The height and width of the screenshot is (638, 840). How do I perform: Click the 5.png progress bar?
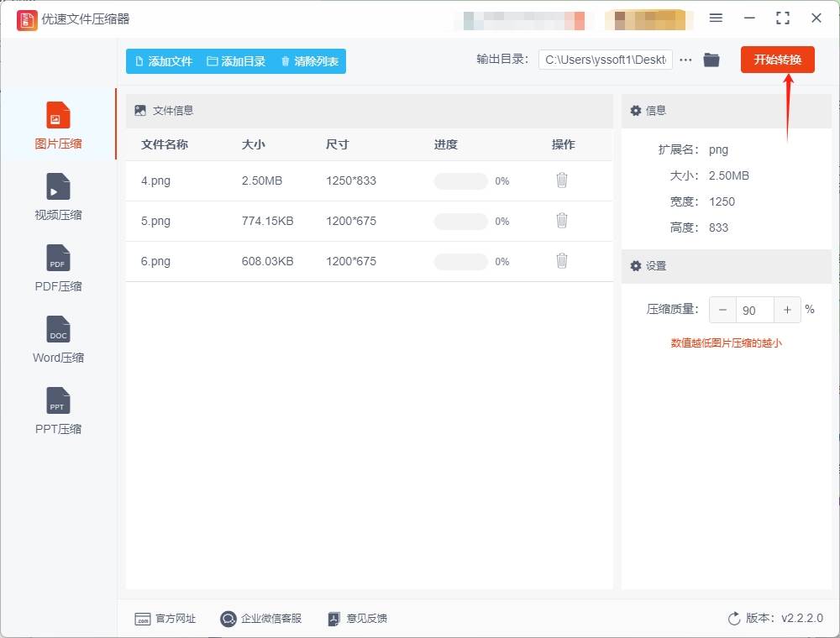(460, 221)
